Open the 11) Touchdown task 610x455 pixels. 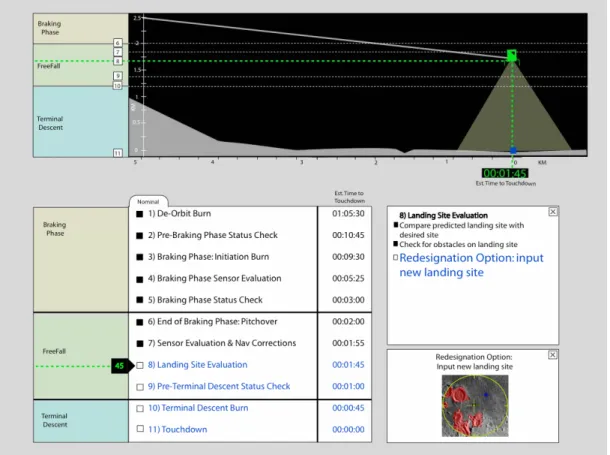(x=178, y=429)
